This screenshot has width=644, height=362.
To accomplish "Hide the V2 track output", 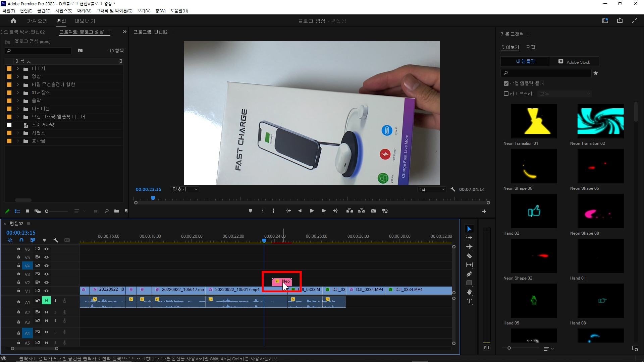I will 47,283.
